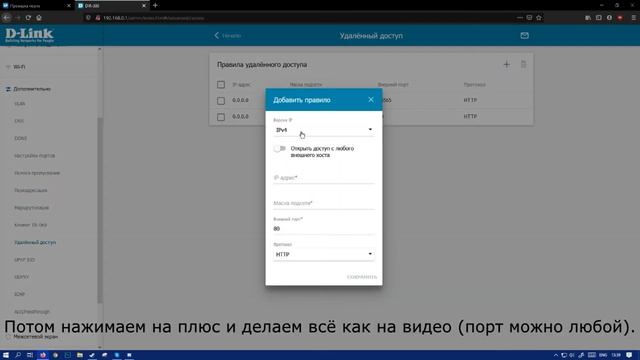Open DDNS in the sidebar
The height and width of the screenshot is (360, 640).
coord(20,138)
